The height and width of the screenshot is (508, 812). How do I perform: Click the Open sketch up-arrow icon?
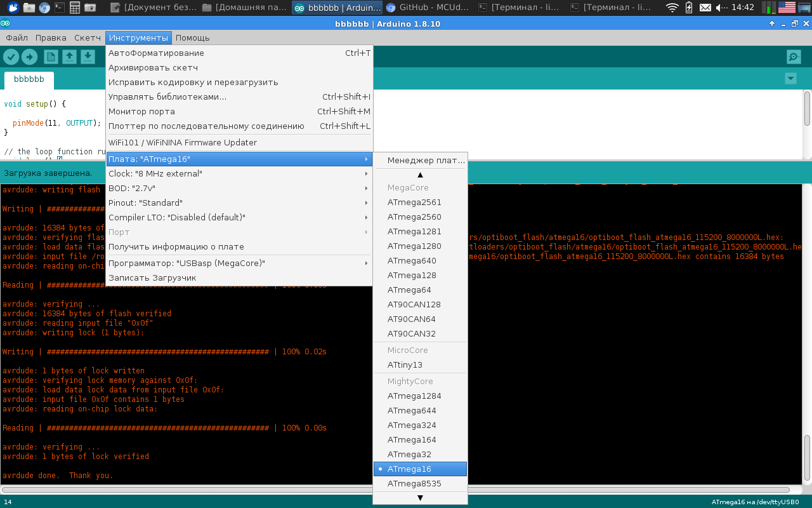(69, 57)
